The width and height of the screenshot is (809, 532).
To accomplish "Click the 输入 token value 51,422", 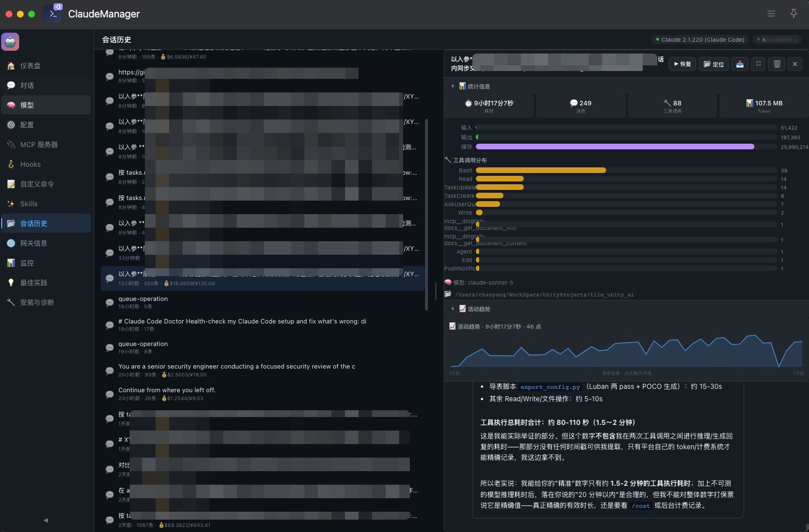I will point(789,128).
